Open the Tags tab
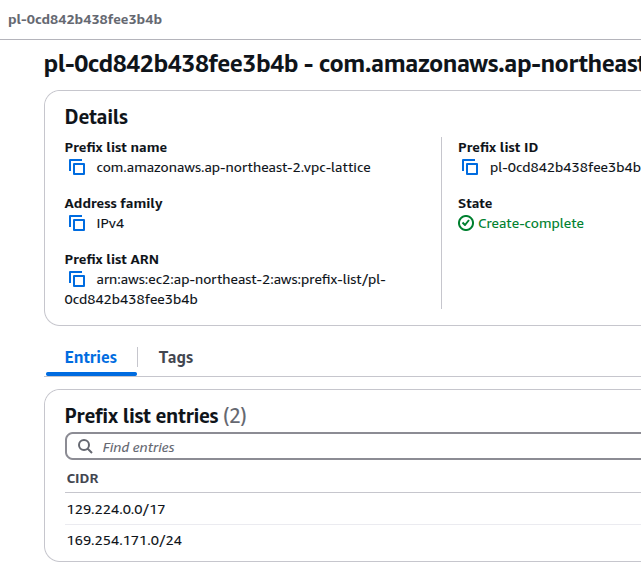641x563 pixels. [x=176, y=357]
